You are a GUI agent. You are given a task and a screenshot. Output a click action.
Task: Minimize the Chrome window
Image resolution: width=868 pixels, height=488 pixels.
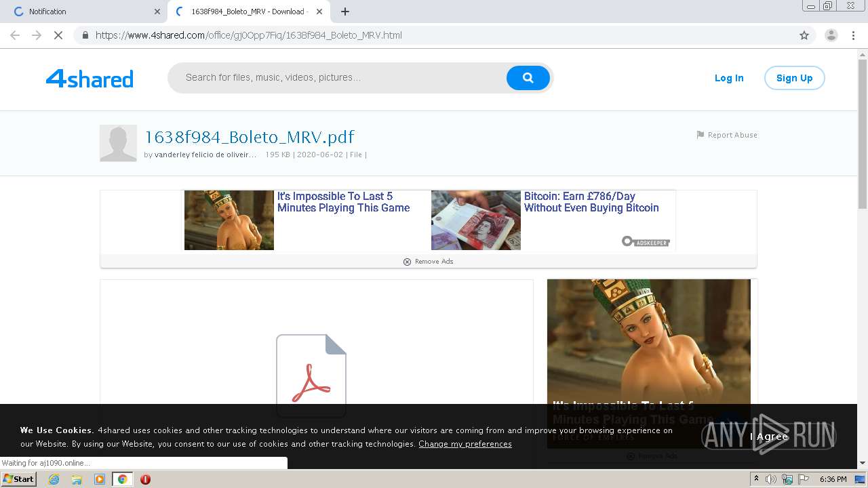coord(811,6)
